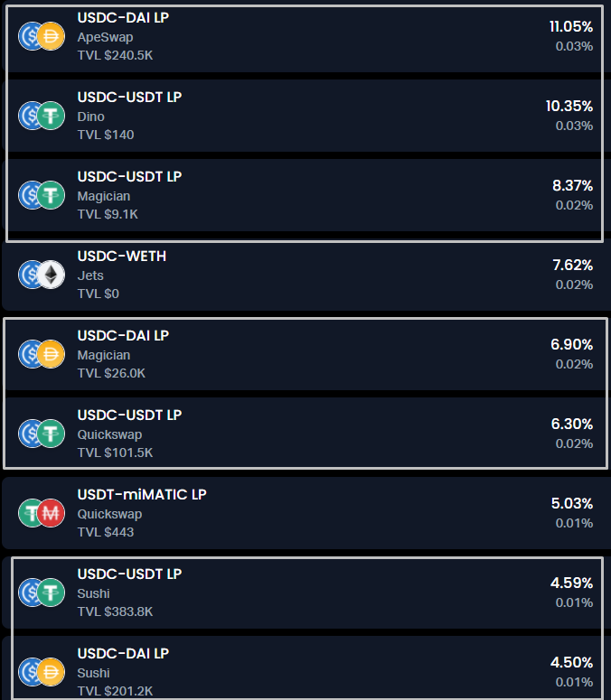Select the 6.30% APY on Quickswap row
611x700 pixels.
tap(572, 424)
